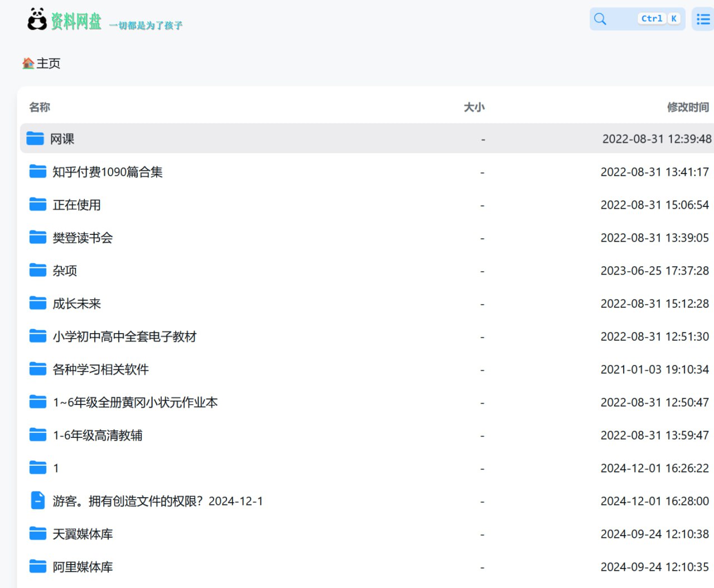Click folder icon for 阿里媒体库
The height and width of the screenshot is (588, 714).
click(38, 566)
